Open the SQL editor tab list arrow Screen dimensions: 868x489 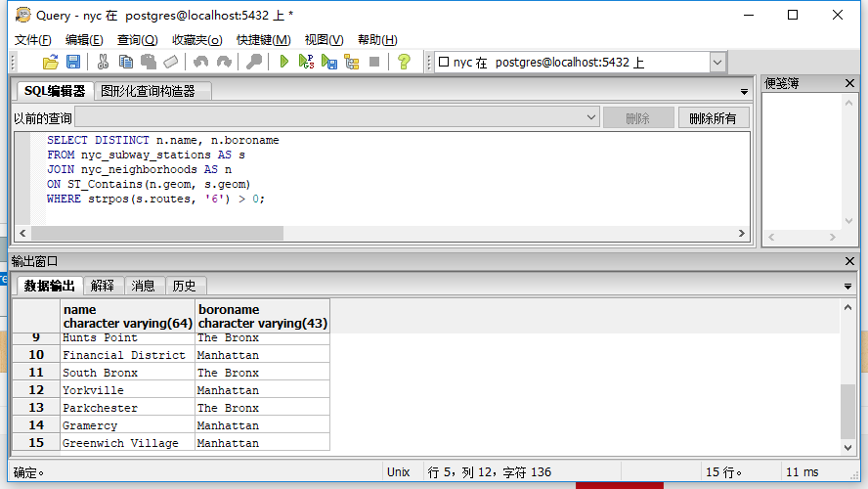tap(744, 92)
